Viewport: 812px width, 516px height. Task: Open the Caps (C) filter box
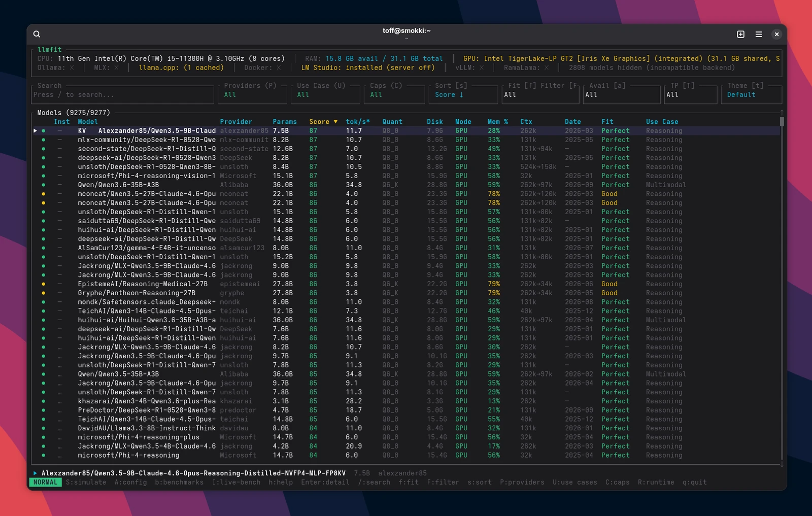394,94
